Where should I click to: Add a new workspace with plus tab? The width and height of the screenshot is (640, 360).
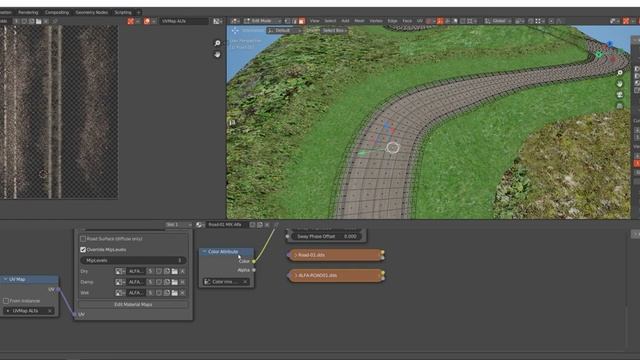click(138, 12)
